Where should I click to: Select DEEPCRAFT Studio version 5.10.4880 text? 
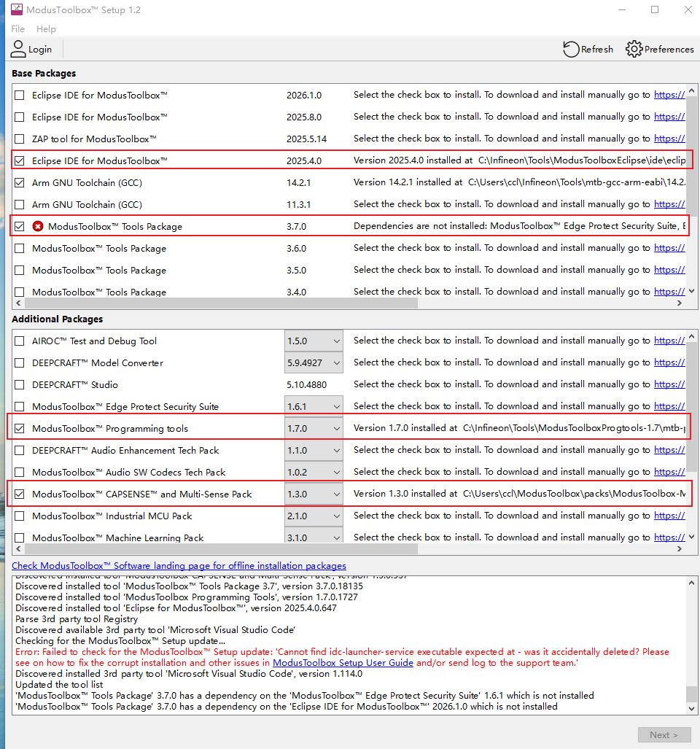[306, 385]
